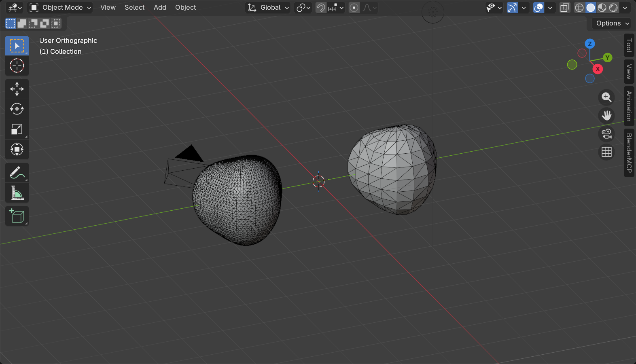Set selection mode to Extend
Screen dimensions: 636x364
click(x=22, y=23)
